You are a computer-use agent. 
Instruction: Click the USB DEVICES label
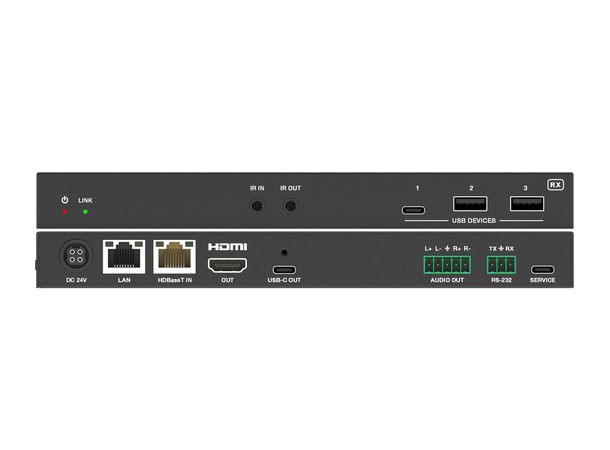coord(473,221)
